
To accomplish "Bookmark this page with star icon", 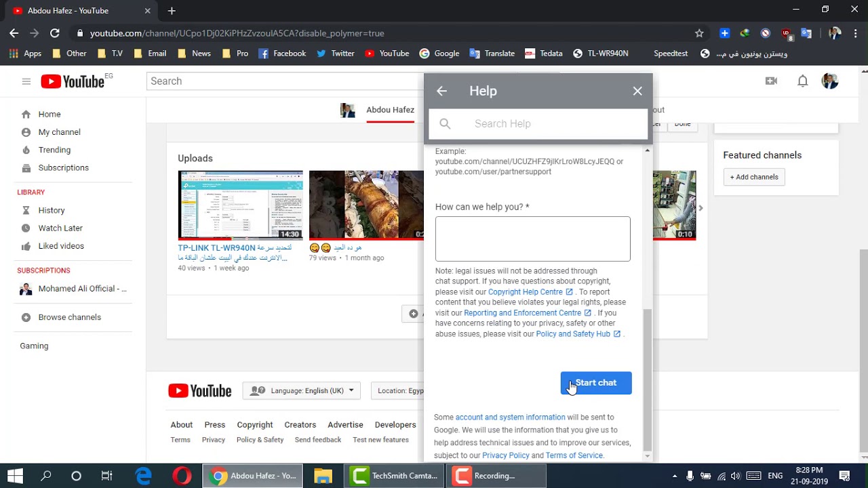I will (x=699, y=33).
